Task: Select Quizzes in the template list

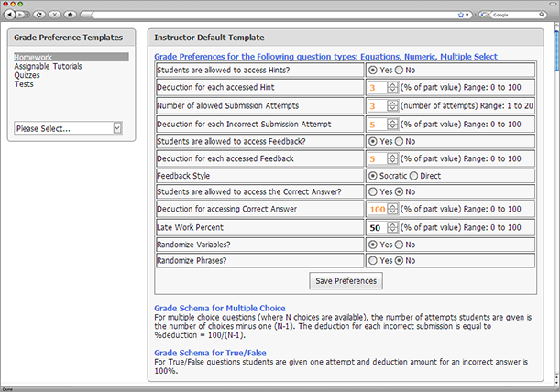Action: [27, 75]
